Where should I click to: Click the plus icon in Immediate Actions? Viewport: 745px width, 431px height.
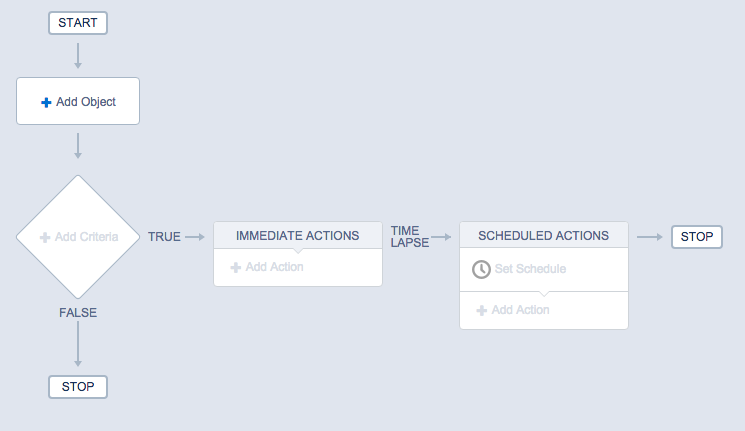(236, 267)
